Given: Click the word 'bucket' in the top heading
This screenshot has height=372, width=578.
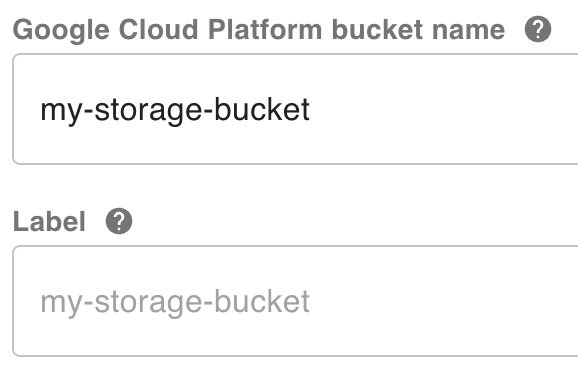Looking at the screenshot, I should [377, 29].
